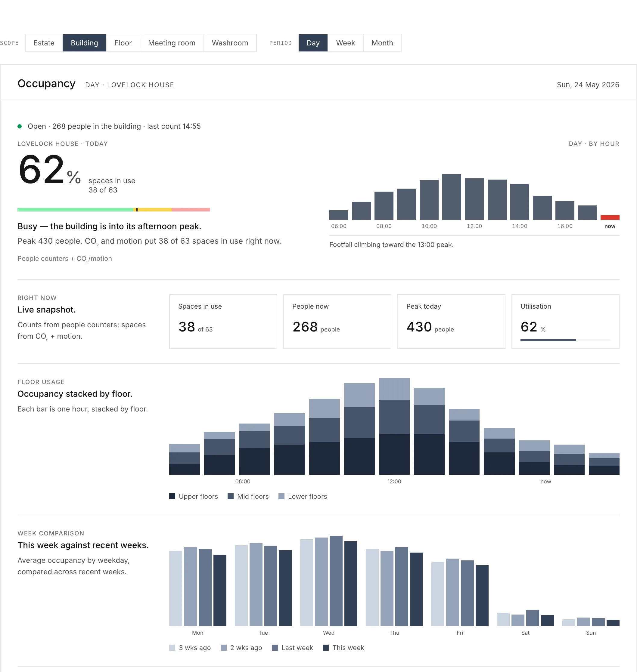The image size is (637, 672).
Task: Click the green segment of occupancy gauge
Action: [75, 210]
